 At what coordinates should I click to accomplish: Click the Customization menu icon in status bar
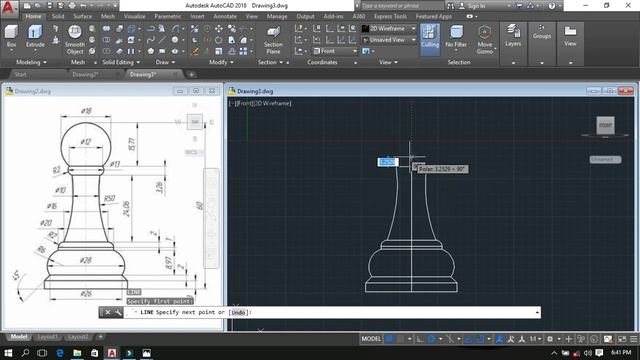click(x=633, y=339)
